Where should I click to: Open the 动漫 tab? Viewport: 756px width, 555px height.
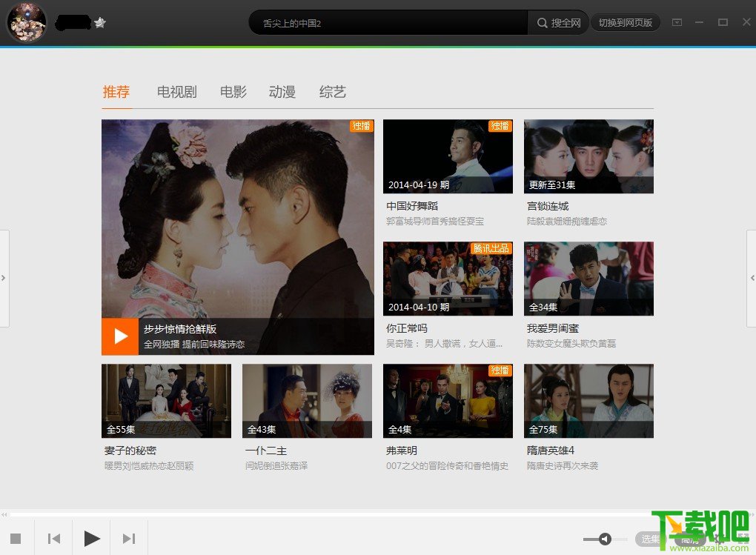282,92
